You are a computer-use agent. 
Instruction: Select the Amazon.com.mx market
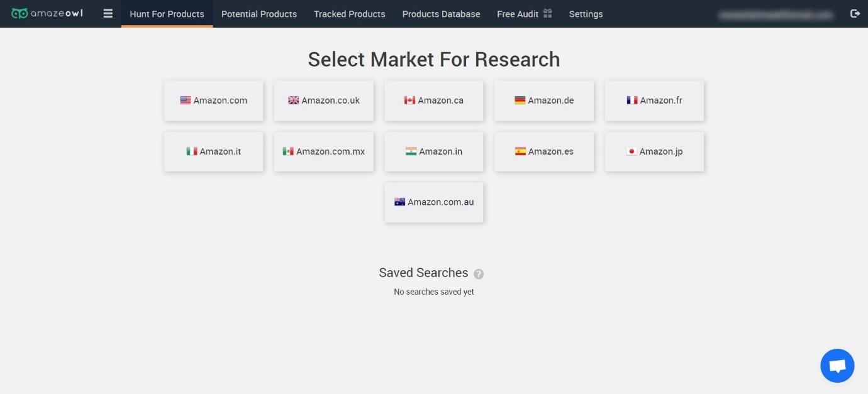324,151
